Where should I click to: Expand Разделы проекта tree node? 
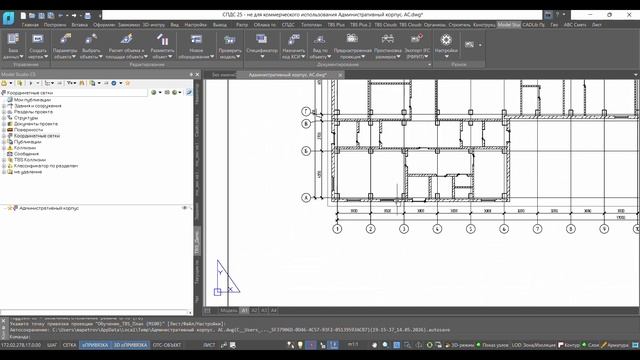(x=4, y=112)
